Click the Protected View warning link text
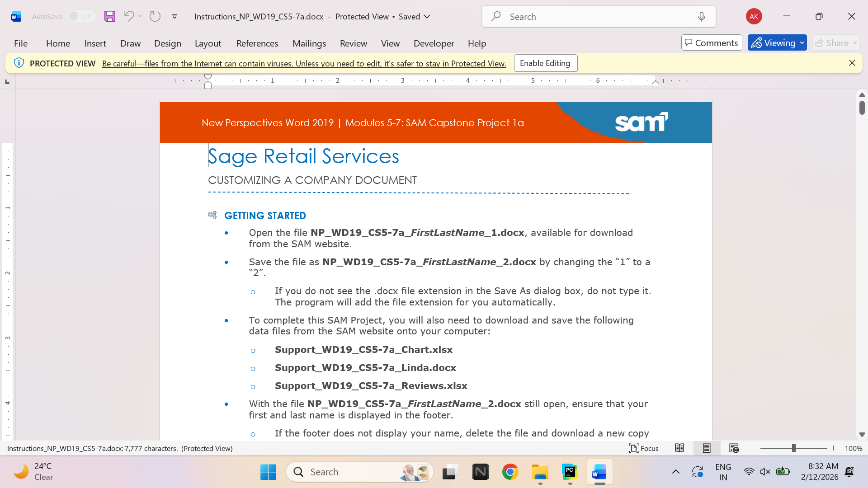Screen dimensions: 868x488 (x=304, y=64)
